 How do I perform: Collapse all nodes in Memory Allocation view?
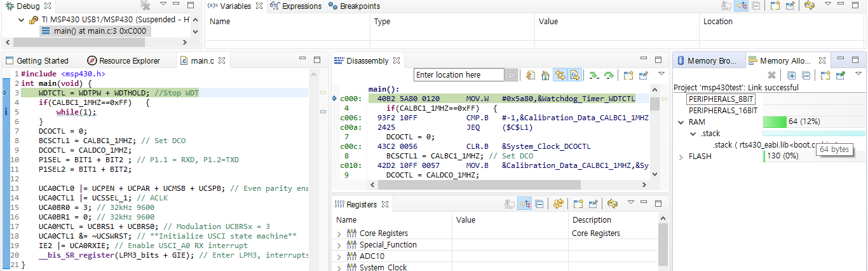click(804, 75)
